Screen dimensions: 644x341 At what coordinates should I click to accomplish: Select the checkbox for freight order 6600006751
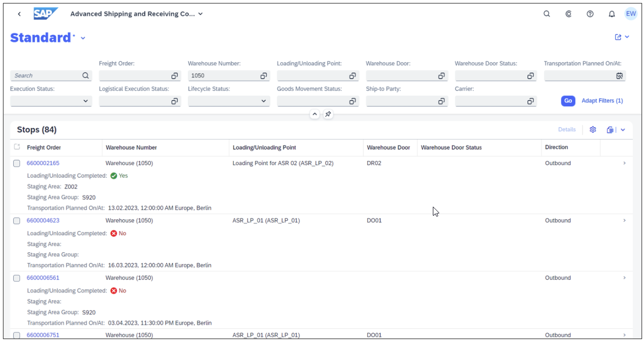pyautogui.click(x=17, y=335)
